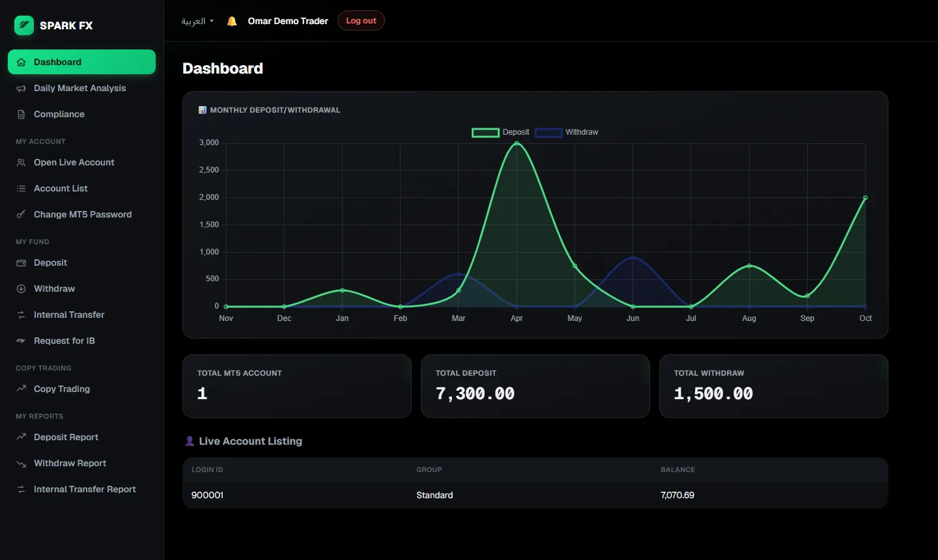Navigate to Change MT5 Password
The height and width of the screenshot is (560, 938).
(81, 215)
